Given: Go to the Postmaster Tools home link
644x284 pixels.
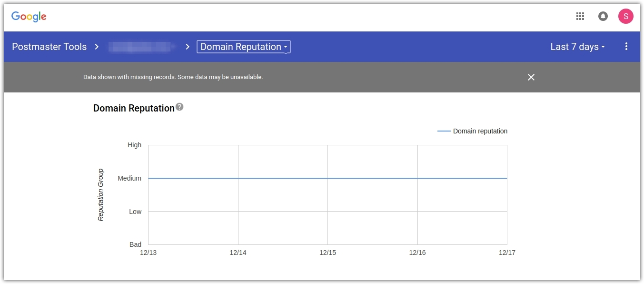Looking at the screenshot, I should (49, 47).
